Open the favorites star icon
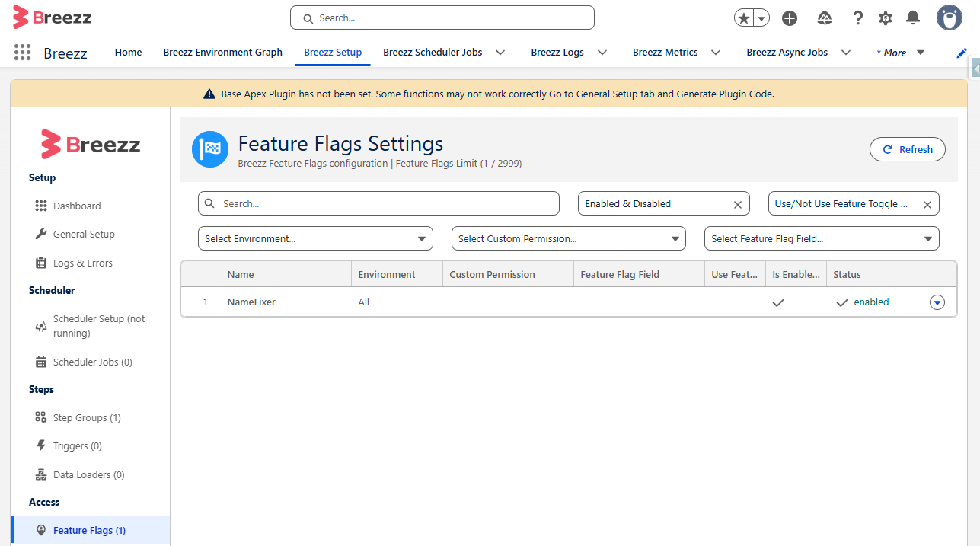Viewport: 980px width, 546px height. 743,18
